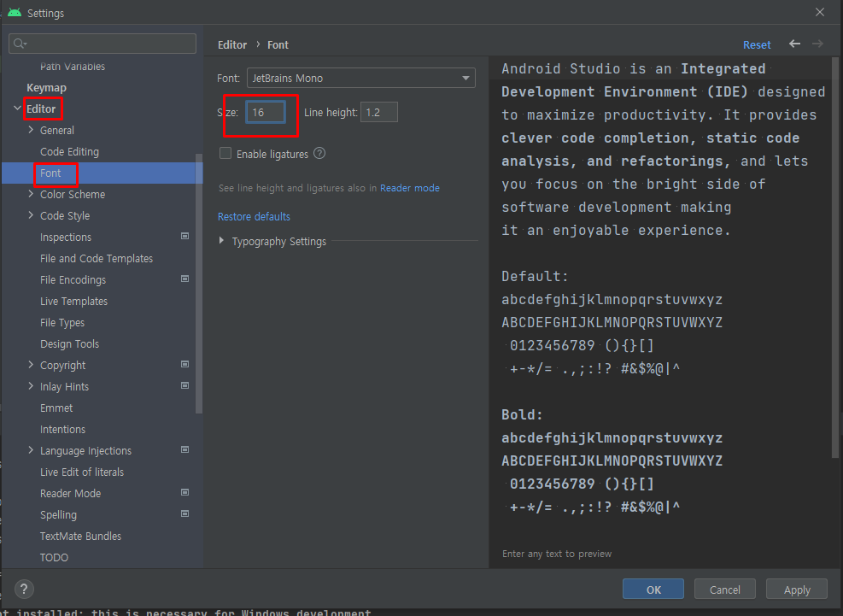Screen dimensions: 843x616
Task: Click the font preview text area
Action: 660,312
